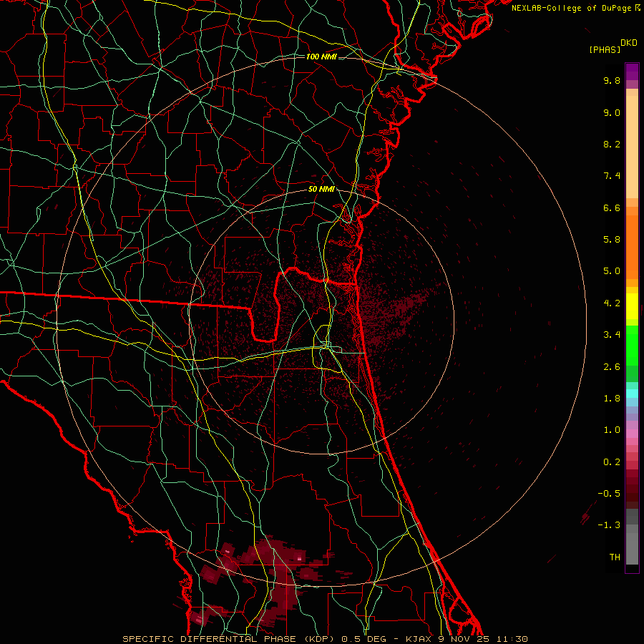Click the 9.8 scale value

point(612,80)
